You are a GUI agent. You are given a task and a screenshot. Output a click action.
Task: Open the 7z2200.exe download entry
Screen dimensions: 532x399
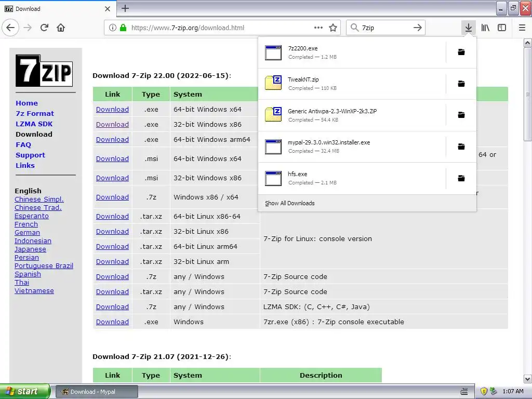(x=352, y=52)
